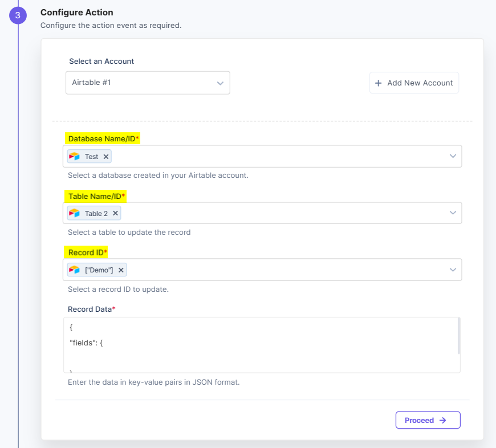Click "Select a table to update the record" hint
The height and width of the screenshot is (448, 496).
[129, 232]
